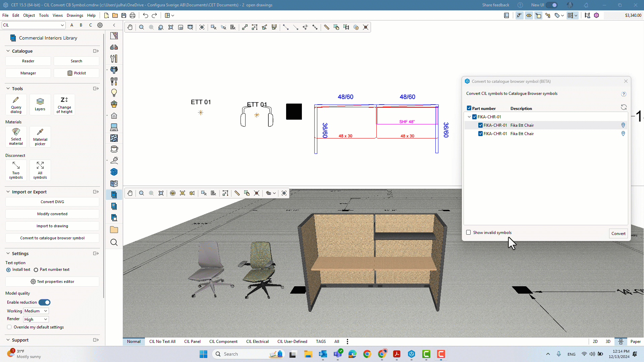This screenshot has height=362, width=644.
Task: Refresh the symbol list in convert dialog
Action: click(x=624, y=107)
